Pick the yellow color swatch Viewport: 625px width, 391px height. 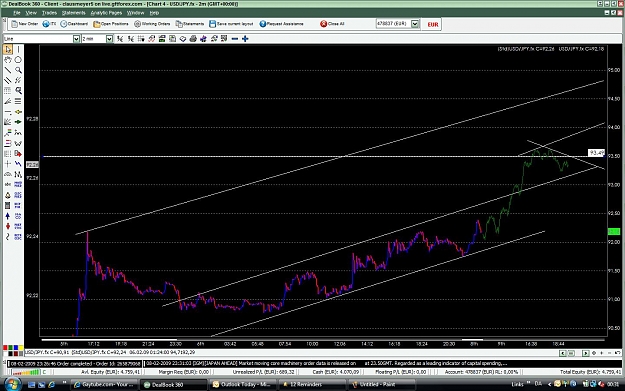[21, 348]
